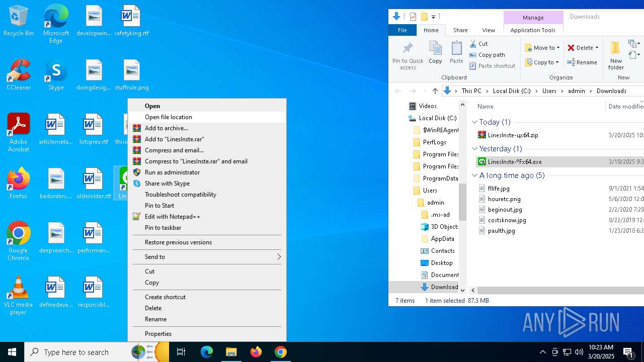
Task: Switch to the Share tab
Action: point(460,30)
